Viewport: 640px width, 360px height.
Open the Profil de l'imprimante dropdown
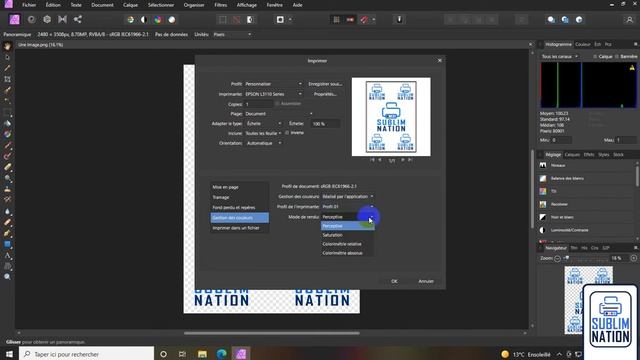click(x=348, y=207)
